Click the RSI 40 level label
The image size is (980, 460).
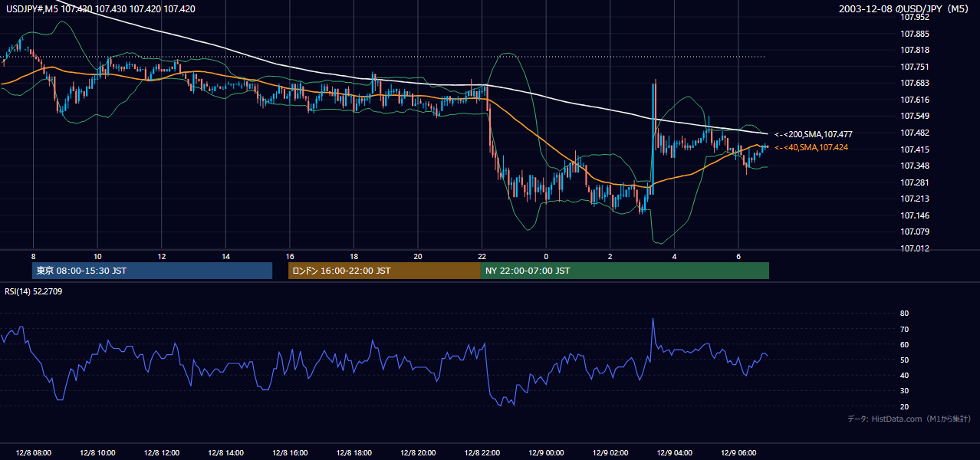905,375
